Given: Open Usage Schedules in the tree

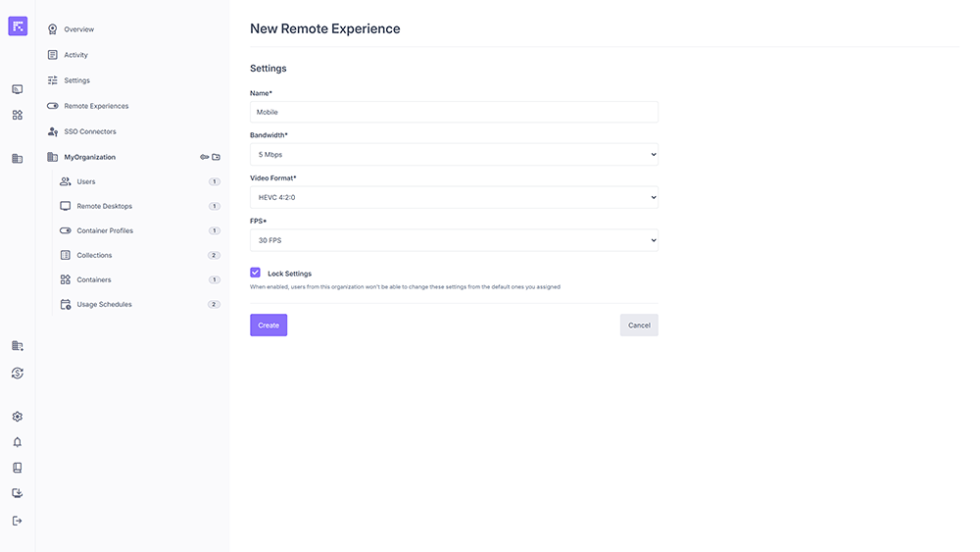Looking at the screenshot, I should pyautogui.click(x=104, y=304).
